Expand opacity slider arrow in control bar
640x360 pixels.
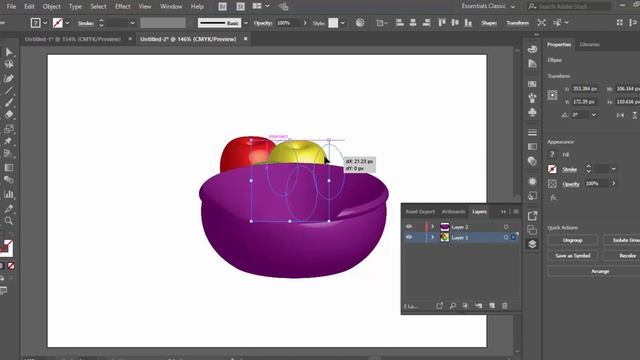tap(304, 23)
